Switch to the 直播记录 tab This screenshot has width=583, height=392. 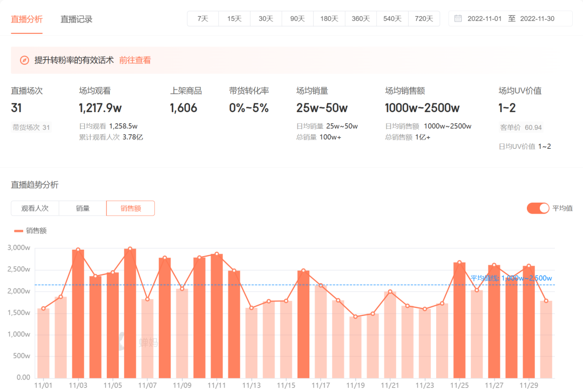(x=76, y=19)
